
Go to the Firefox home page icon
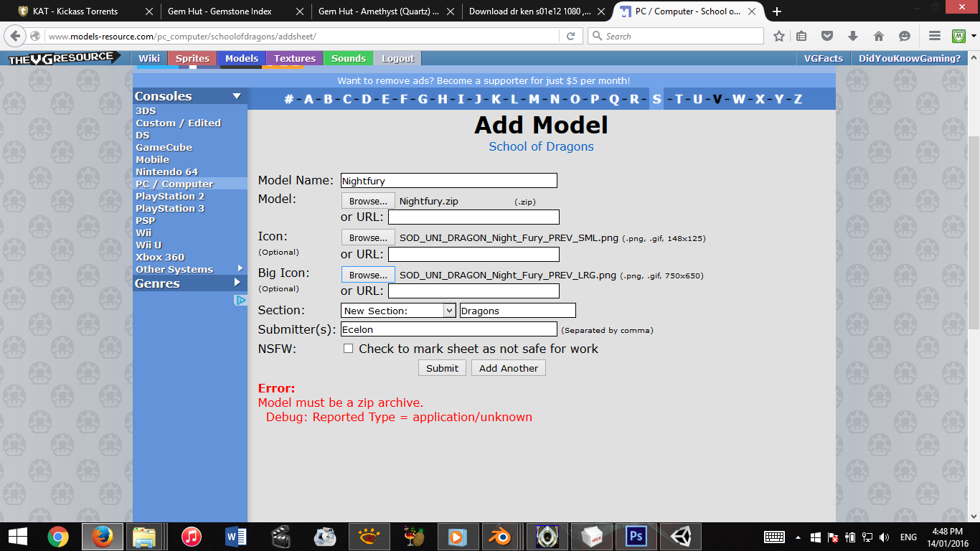pyautogui.click(x=878, y=36)
